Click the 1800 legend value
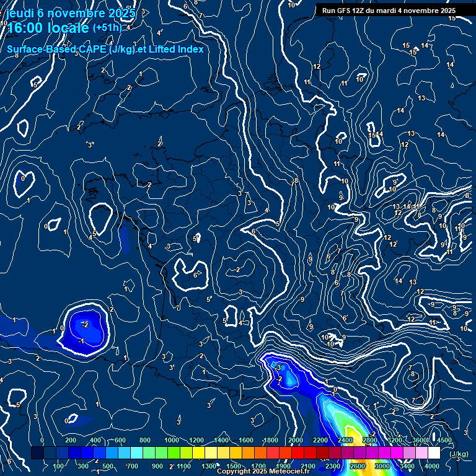Image resolution: width=476 pixels, height=476 pixels. coord(271,440)
